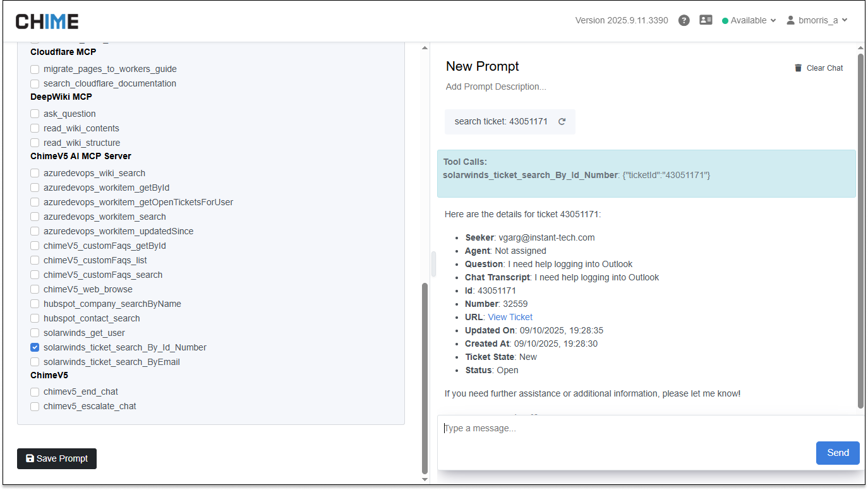This screenshot has width=868, height=490.
Task: Enable the chimev5_end_chat tool
Action: pos(35,391)
